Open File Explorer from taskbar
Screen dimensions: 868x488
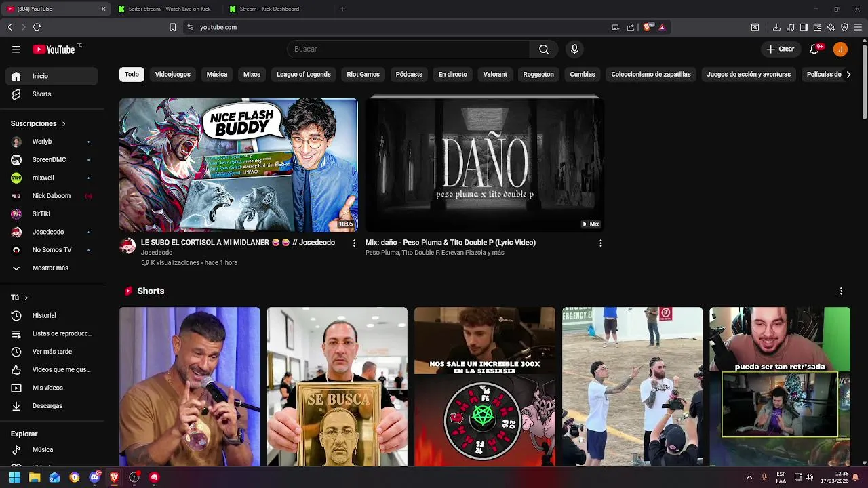pyautogui.click(x=35, y=477)
